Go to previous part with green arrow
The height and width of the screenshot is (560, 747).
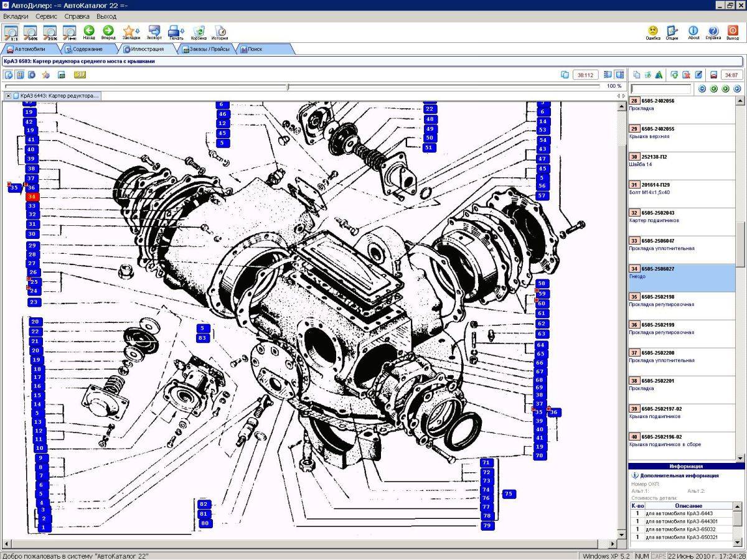tap(714, 89)
